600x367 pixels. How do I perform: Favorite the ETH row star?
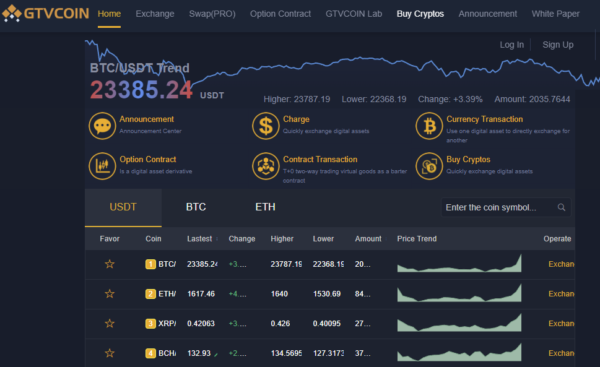tap(109, 294)
